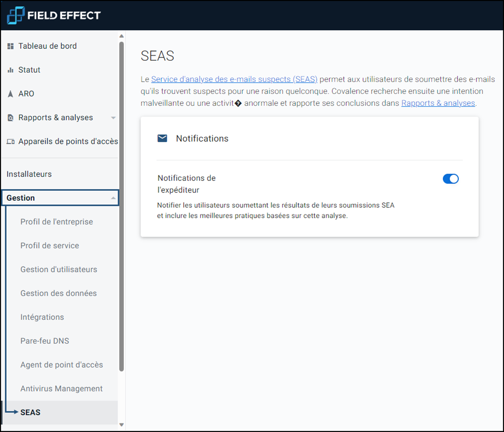Click the sidebar scroll down arrow
Viewport: 504px width, 432px height.
tap(122, 425)
